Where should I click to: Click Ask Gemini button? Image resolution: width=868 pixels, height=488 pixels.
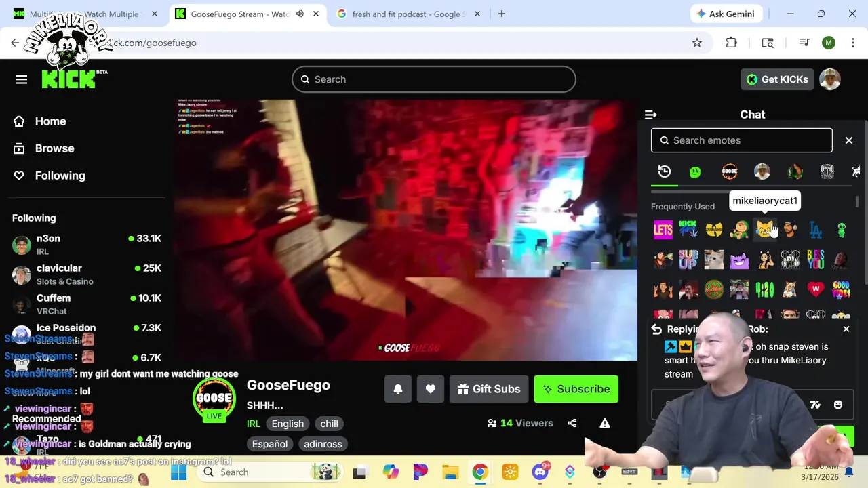click(x=726, y=14)
